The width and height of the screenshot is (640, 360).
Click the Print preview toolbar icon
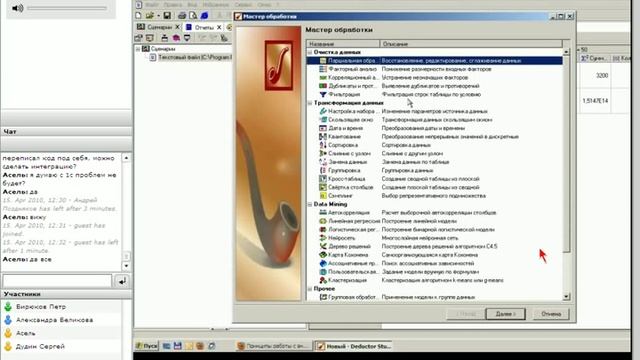click(x=193, y=16)
